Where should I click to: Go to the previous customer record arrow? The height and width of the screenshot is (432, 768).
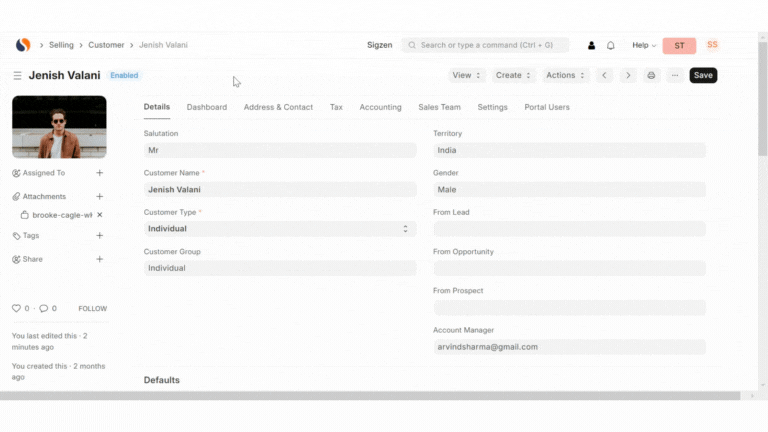(x=605, y=75)
